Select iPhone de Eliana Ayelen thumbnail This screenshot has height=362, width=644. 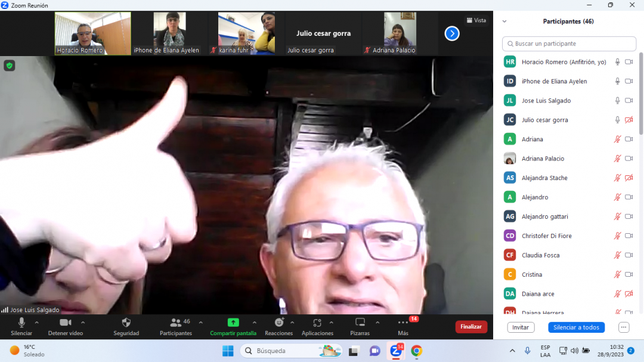coord(169,33)
